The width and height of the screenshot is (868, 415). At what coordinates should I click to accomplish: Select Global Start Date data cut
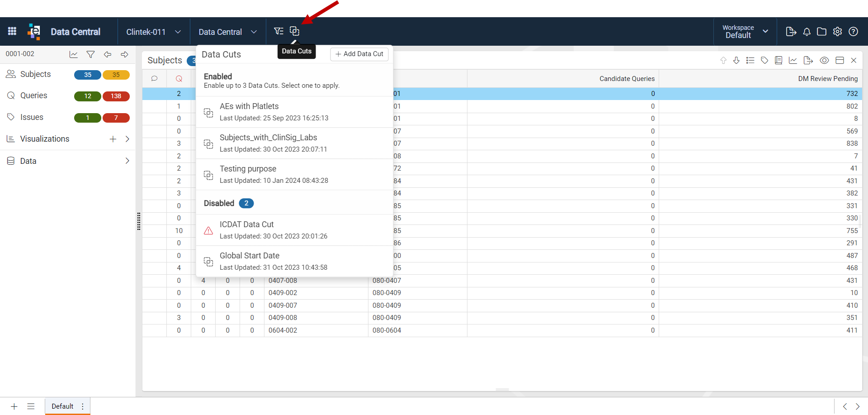[x=294, y=261]
